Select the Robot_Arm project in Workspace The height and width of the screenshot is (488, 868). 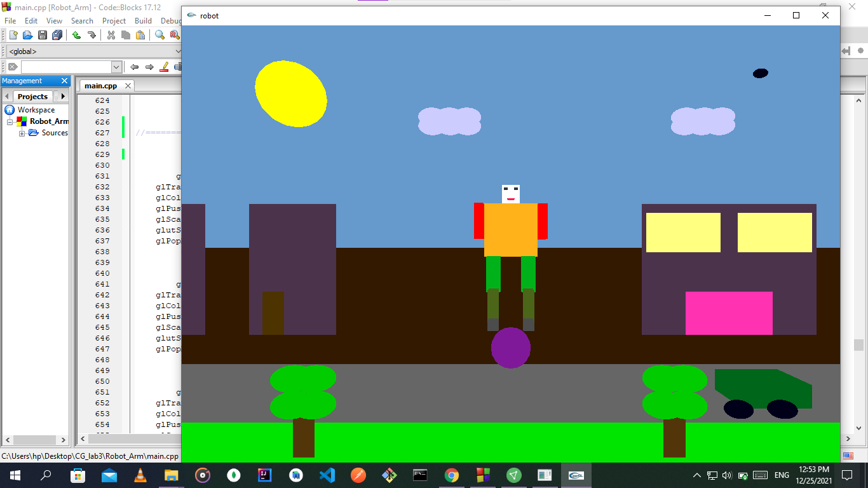pos(48,121)
